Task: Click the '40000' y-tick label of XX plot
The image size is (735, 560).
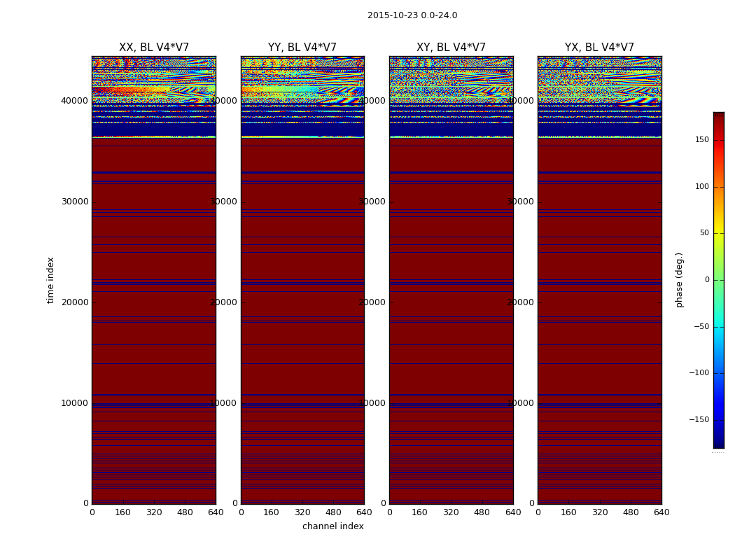Action: (74, 101)
